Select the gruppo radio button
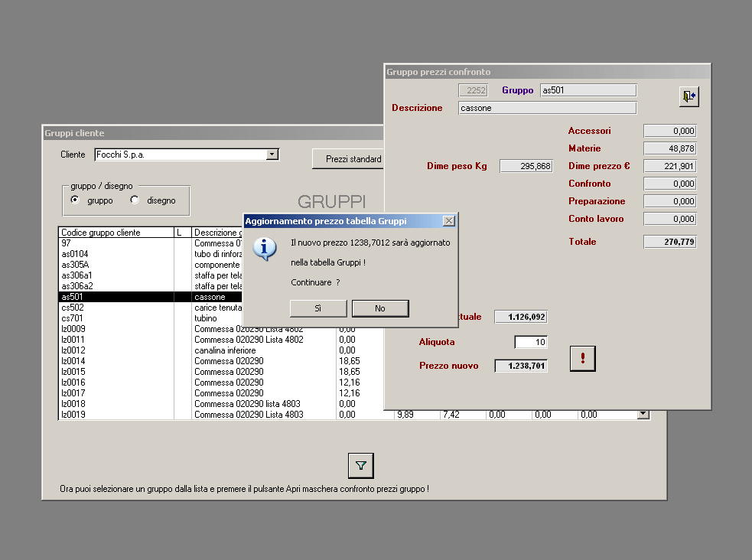 [75, 200]
